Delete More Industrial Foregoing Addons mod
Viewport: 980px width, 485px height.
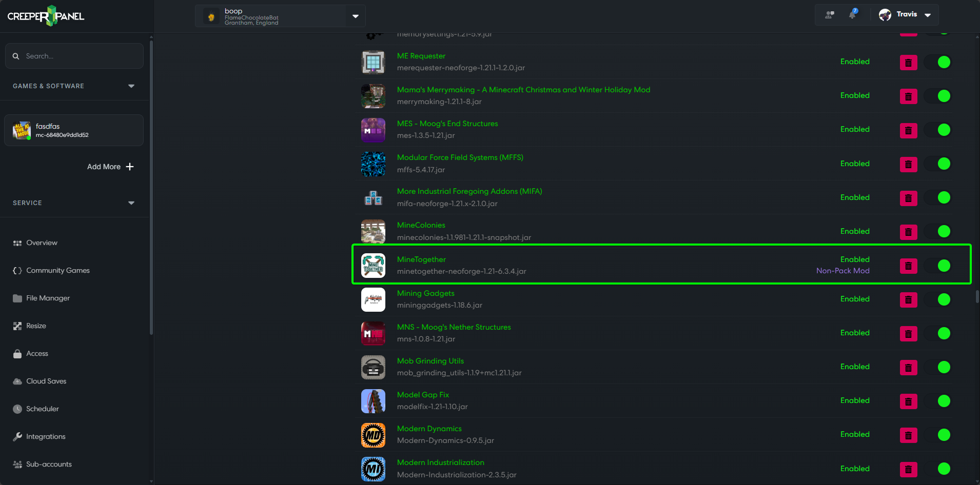coord(908,198)
